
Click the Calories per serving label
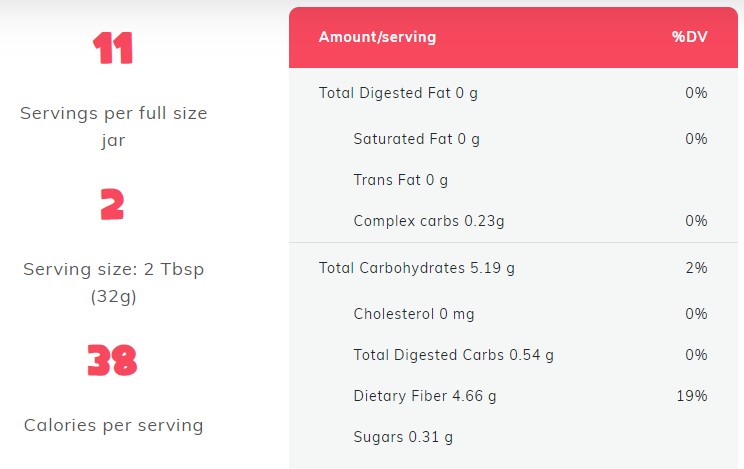(x=113, y=425)
